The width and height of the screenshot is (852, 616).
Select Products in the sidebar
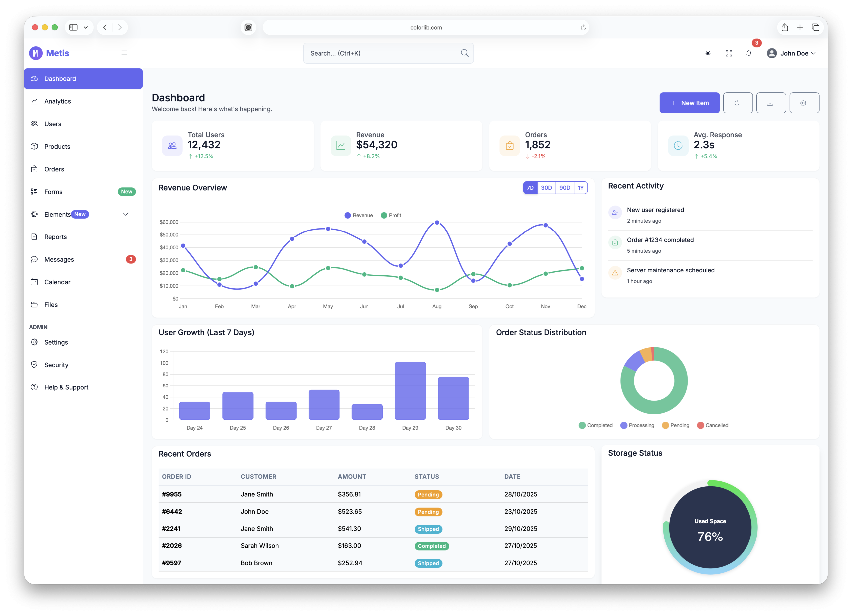[57, 146]
